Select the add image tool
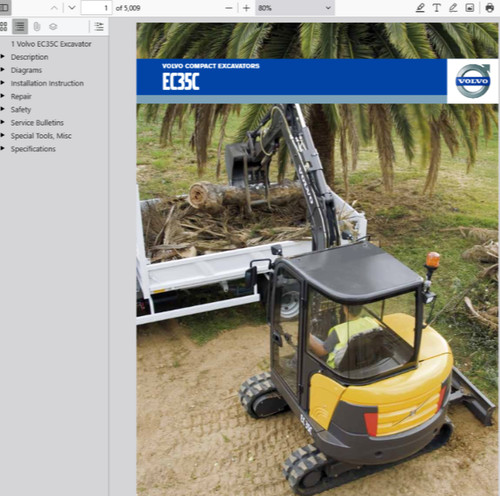The image size is (500, 496). click(x=470, y=8)
